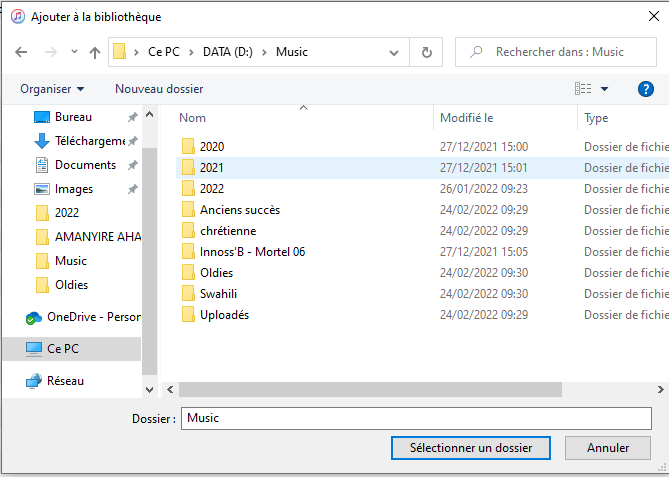Click the sidebar scroll-down arrow
This screenshot has width=669, height=477.
pyautogui.click(x=149, y=390)
